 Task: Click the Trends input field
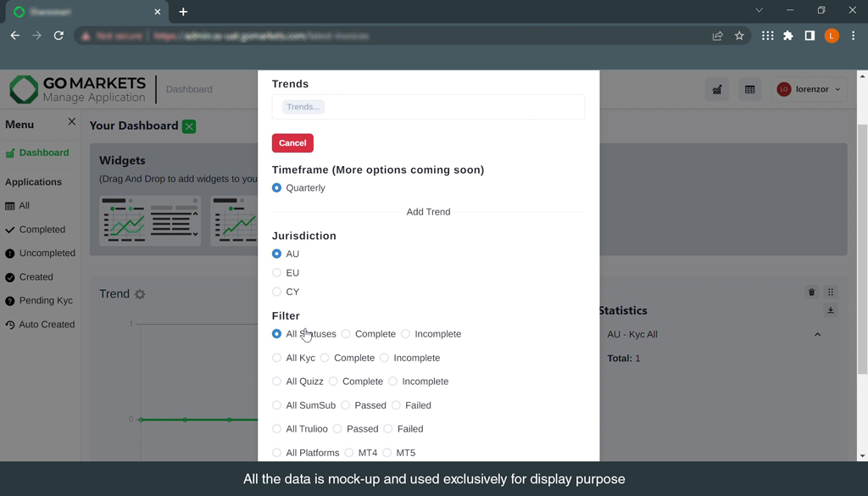pos(428,107)
